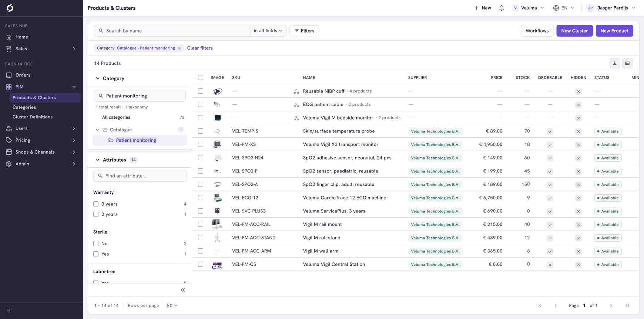This screenshot has width=644, height=319.
Task: Open the 'in all fields' search dropdown
Action: tap(268, 31)
